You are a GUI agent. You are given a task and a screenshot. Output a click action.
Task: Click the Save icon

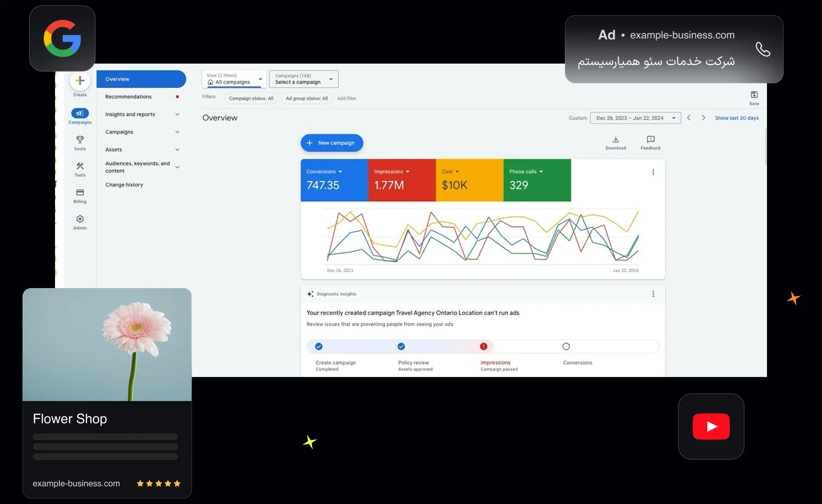coord(754,95)
